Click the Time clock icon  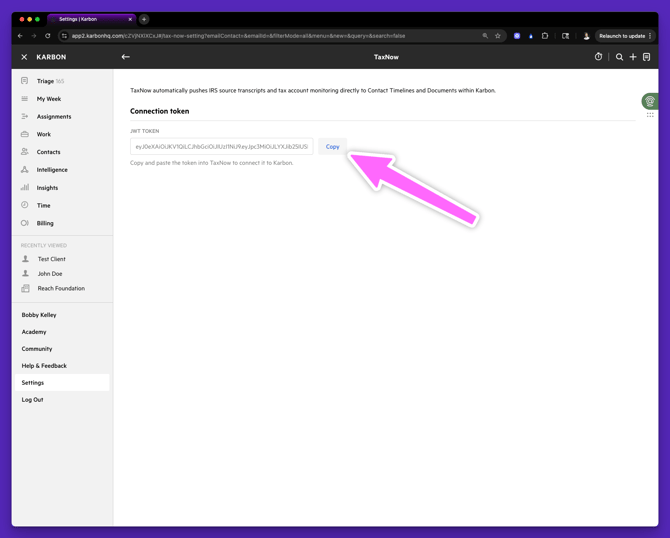[25, 205]
